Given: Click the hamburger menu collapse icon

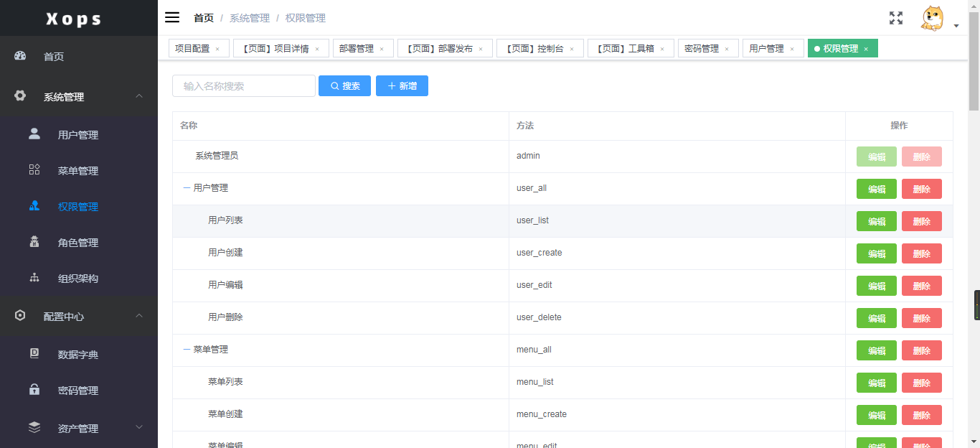Looking at the screenshot, I should [x=172, y=17].
